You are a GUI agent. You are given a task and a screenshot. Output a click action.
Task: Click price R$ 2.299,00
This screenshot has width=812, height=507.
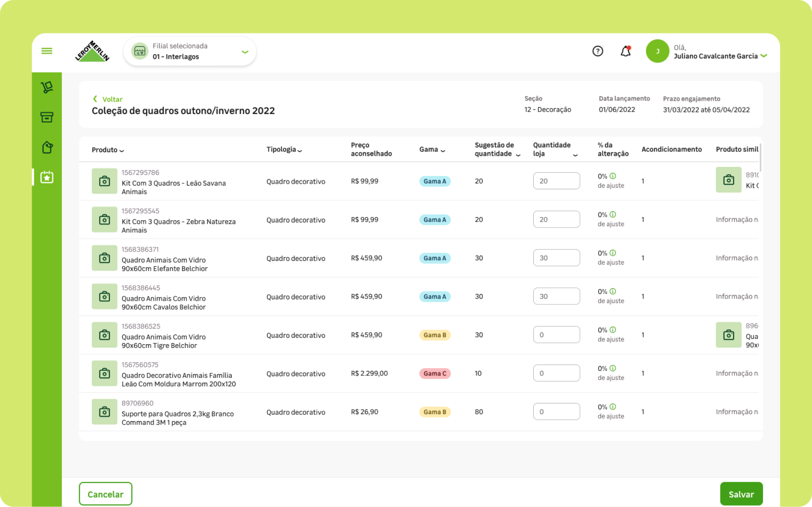pos(369,373)
